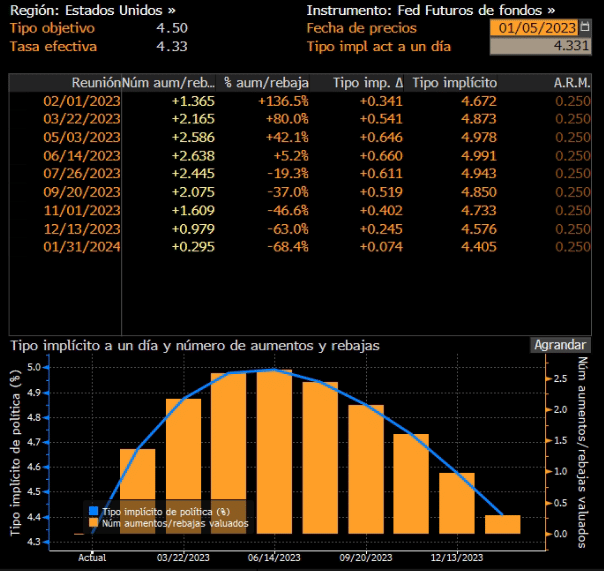The image size is (604, 571).
Task: Select meeting row 12/13/2023
Action: click(x=300, y=229)
